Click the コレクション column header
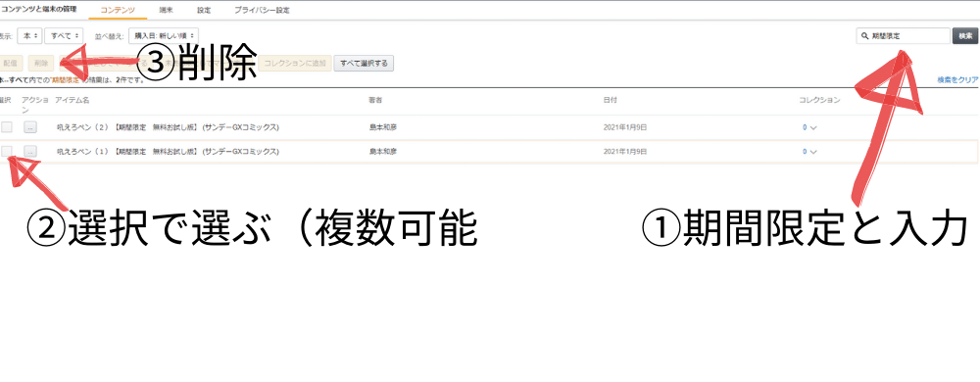Screen dimensions: 980x382 [819, 100]
